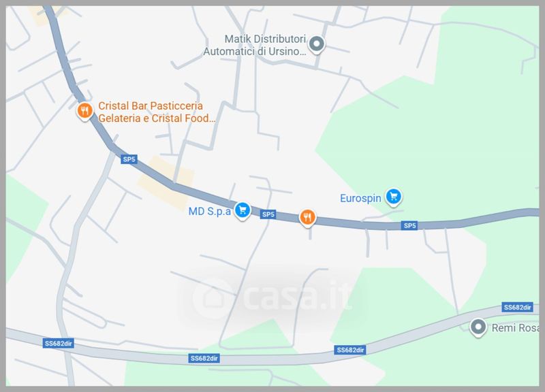Click the SP5 road badge near Cristal Bar
545x392 pixels.
[x=129, y=159]
